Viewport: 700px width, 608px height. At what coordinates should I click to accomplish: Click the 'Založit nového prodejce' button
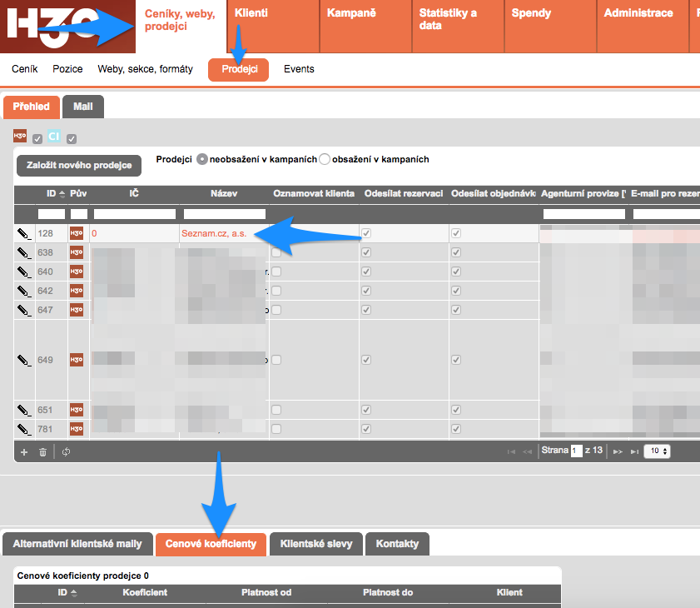pos(79,165)
